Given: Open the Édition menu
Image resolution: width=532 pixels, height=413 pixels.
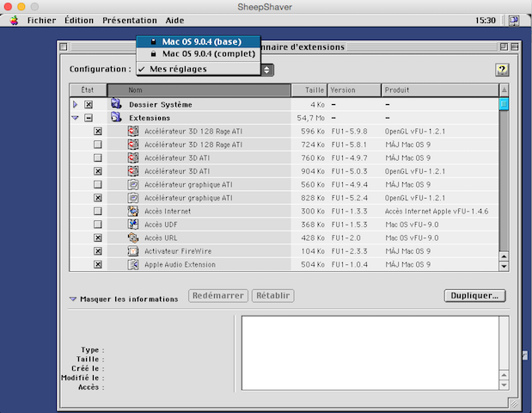Looking at the screenshot, I should [79, 21].
